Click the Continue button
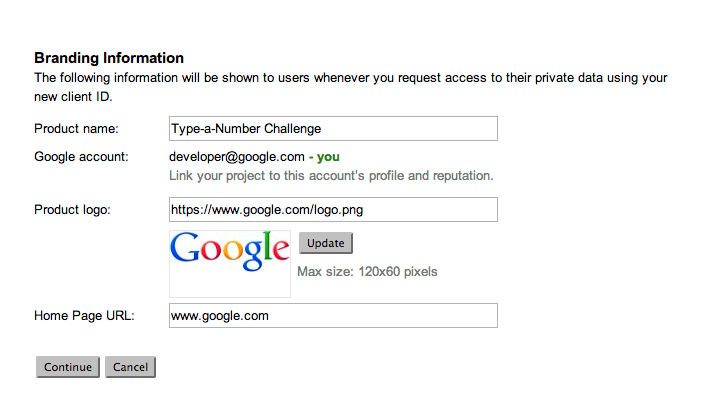Screen dimensions: 707x406 click(68, 367)
